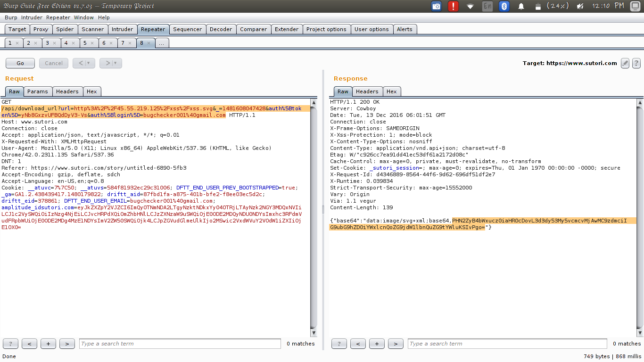Switch to the Decoder tab

click(221, 29)
